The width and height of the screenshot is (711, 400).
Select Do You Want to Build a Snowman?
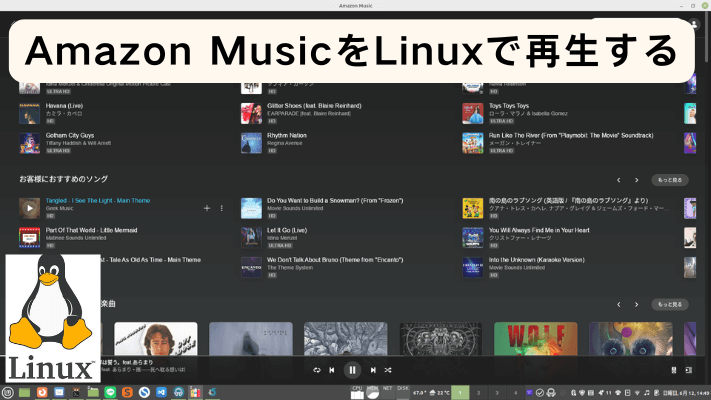coord(335,200)
